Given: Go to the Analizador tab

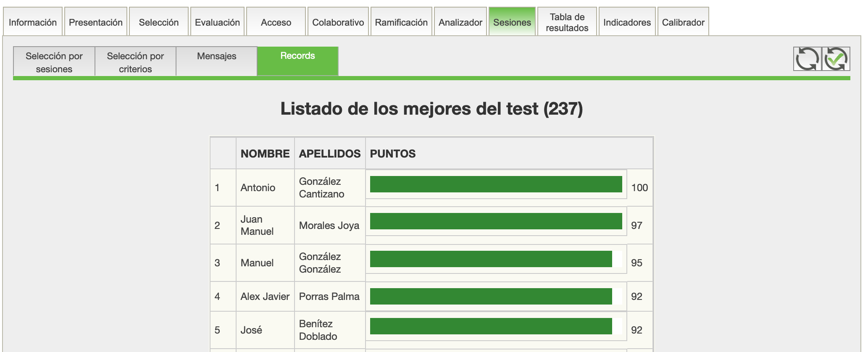Looking at the screenshot, I should pyautogui.click(x=460, y=22).
